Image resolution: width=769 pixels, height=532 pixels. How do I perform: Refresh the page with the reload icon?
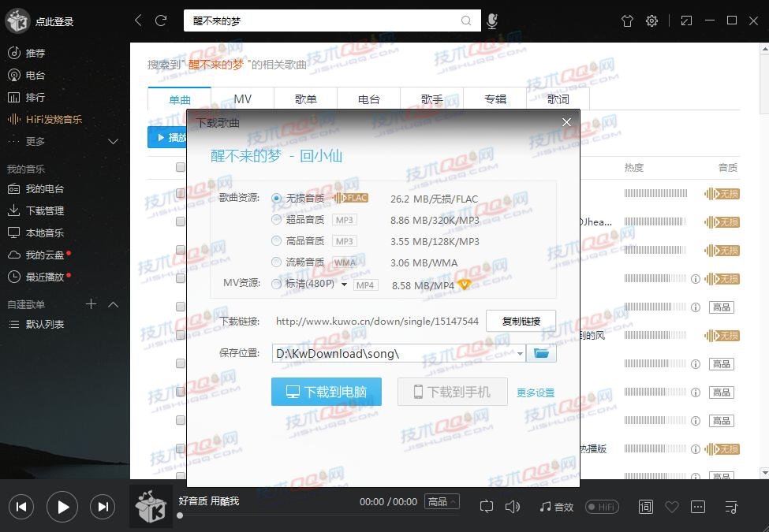(x=161, y=20)
